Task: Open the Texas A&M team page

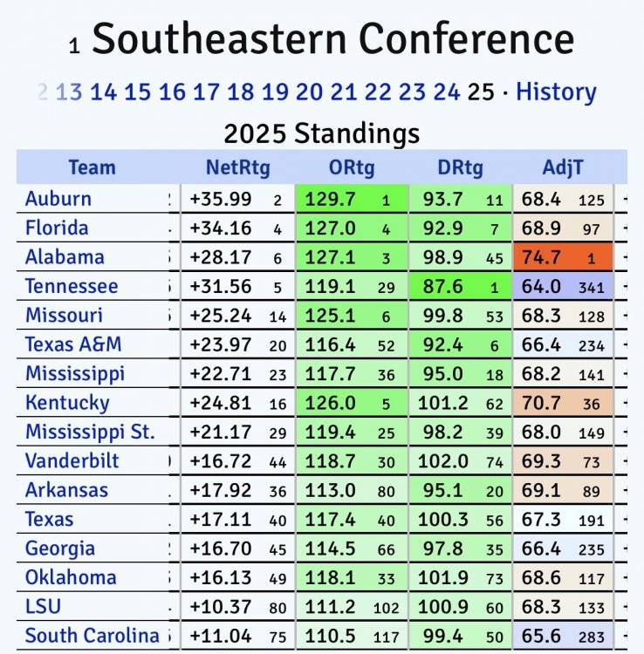Action: pyautogui.click(x=73, y=345)
